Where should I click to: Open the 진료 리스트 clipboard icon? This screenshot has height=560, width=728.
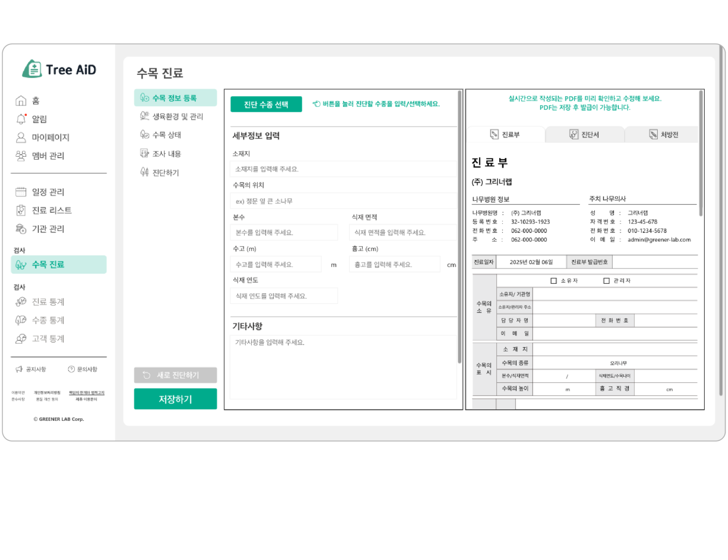coord(21,210)
